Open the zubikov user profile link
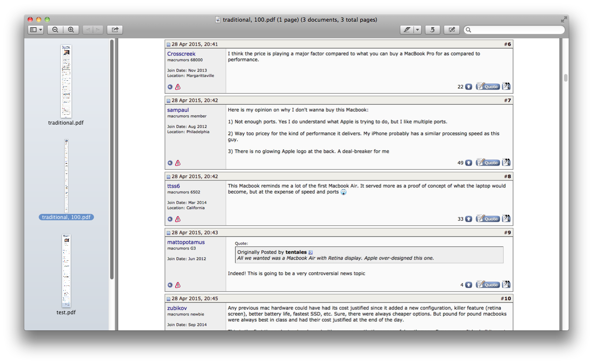This screenshot has width=593, height=364. click(177, 308)
